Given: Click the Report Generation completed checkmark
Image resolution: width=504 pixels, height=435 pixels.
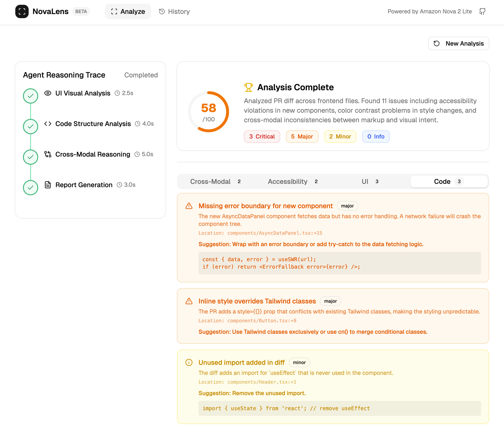Looking at the screenshot, I should coord(30,187).
